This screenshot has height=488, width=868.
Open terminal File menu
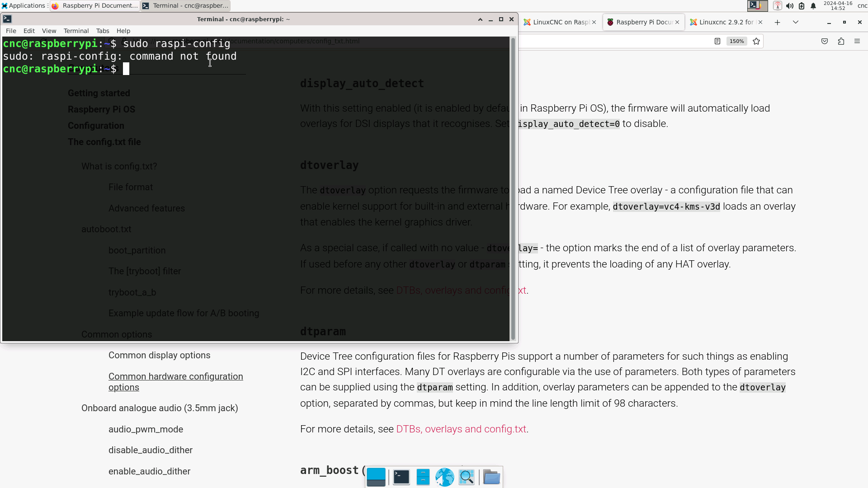(x=11, y=31)
